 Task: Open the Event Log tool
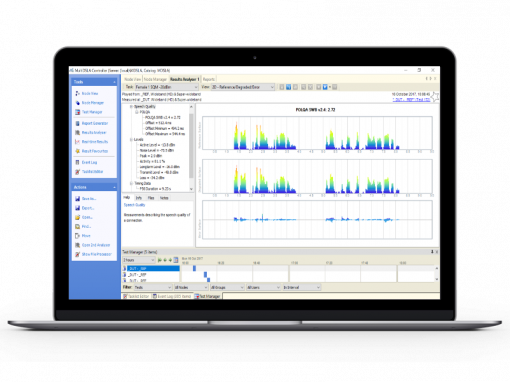tap(86, 162)
